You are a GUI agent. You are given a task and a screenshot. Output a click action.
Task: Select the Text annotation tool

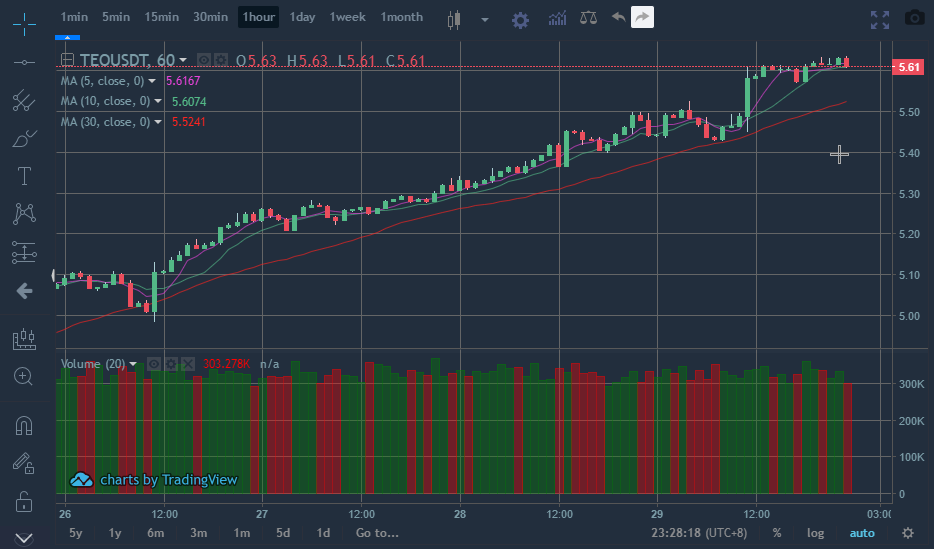[24, 176]
